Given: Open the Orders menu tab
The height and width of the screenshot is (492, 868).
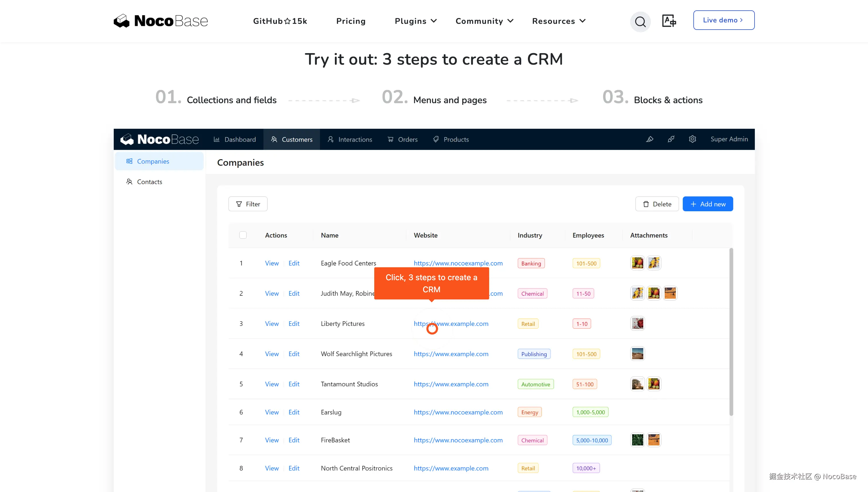Looking at the screenshot, I should click(403, 139).
